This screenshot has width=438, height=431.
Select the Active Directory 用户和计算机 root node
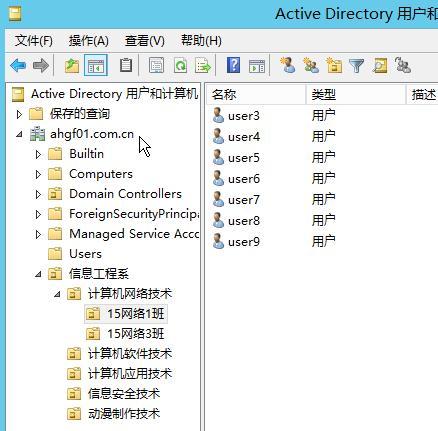(x=114, y=94)
